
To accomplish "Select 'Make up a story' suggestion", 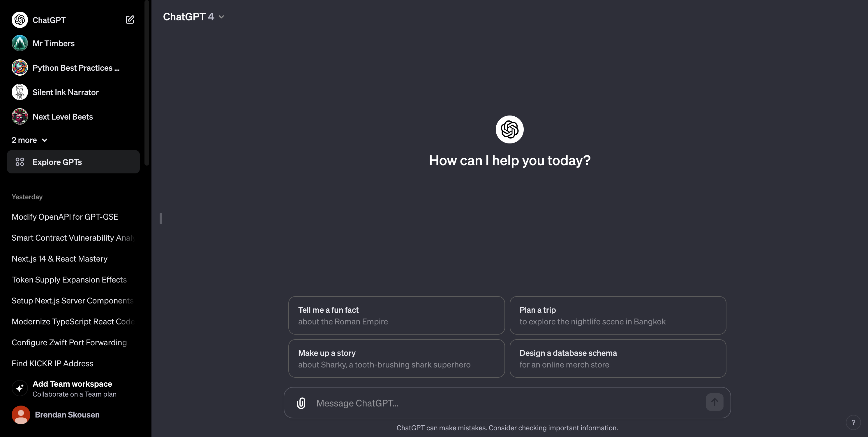I will (397, 358).
